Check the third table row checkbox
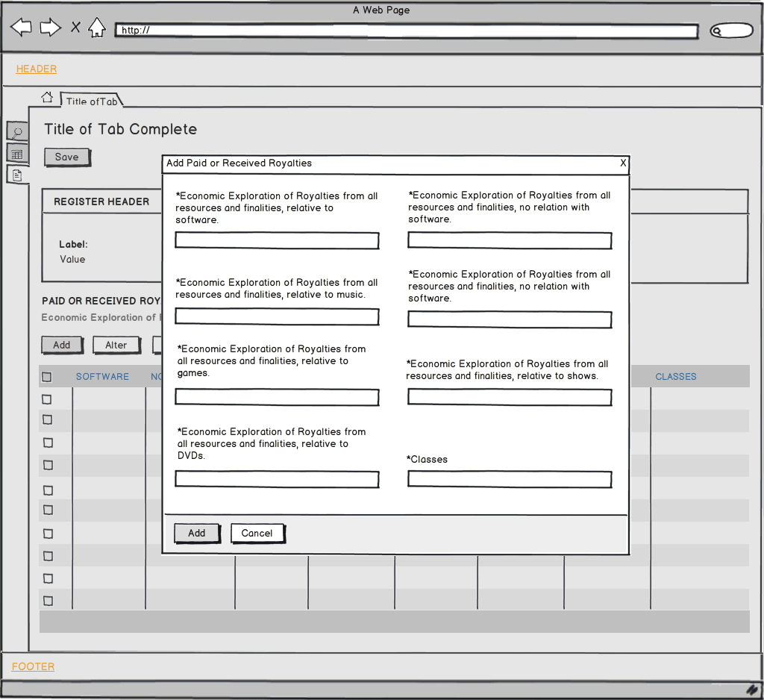 click(x=48, y=443)
